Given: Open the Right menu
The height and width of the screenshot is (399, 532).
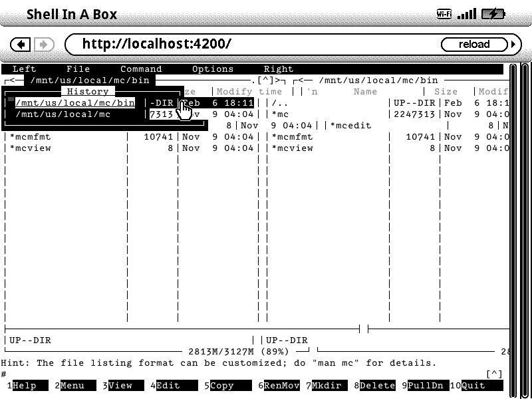Looking at the screenshot, I should (x=279, y=69).
